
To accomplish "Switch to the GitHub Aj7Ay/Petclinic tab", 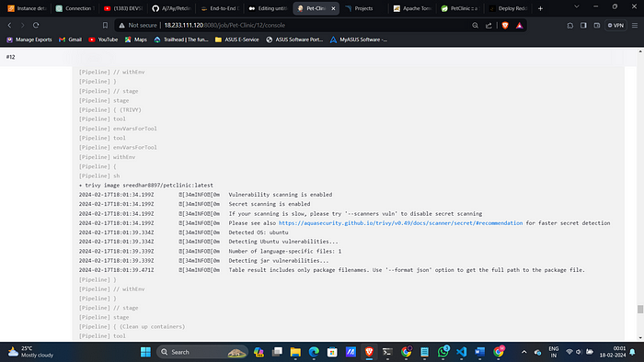I will pos(171,8).
